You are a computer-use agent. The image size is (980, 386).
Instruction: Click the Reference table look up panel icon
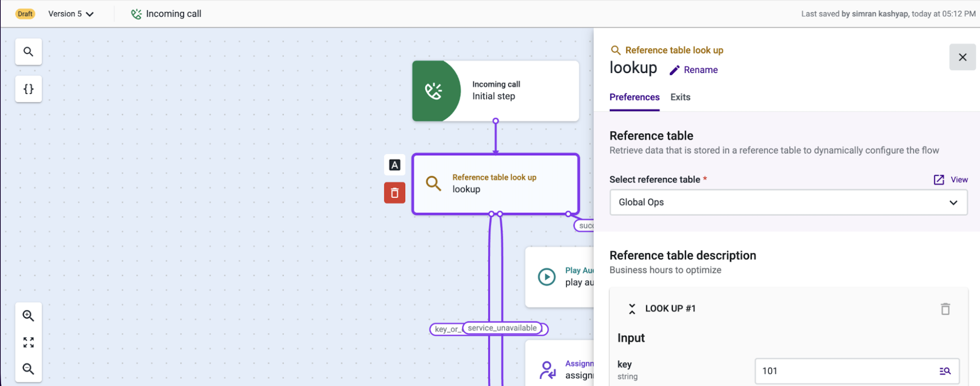(x=615, y=50)
